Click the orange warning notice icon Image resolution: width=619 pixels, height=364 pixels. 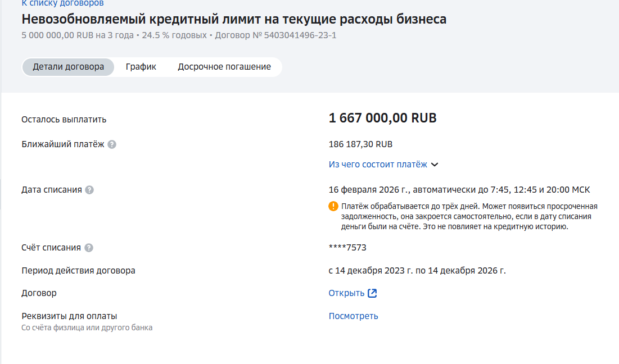point(333,206)
